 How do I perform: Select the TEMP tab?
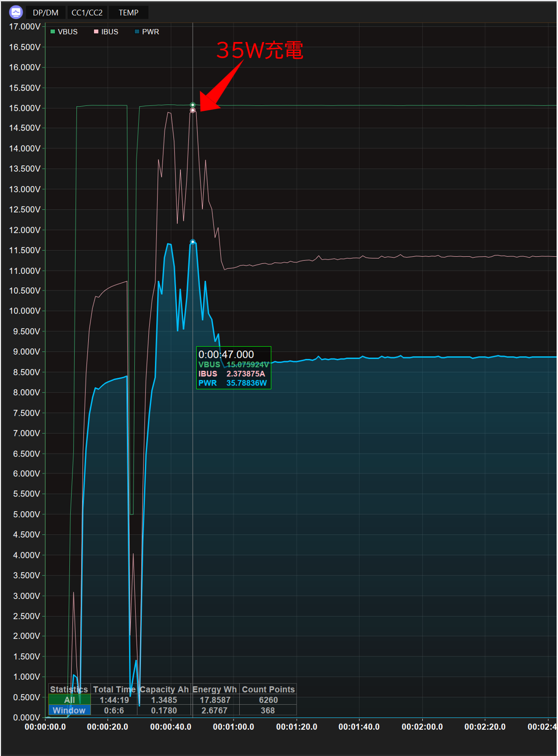128,12
